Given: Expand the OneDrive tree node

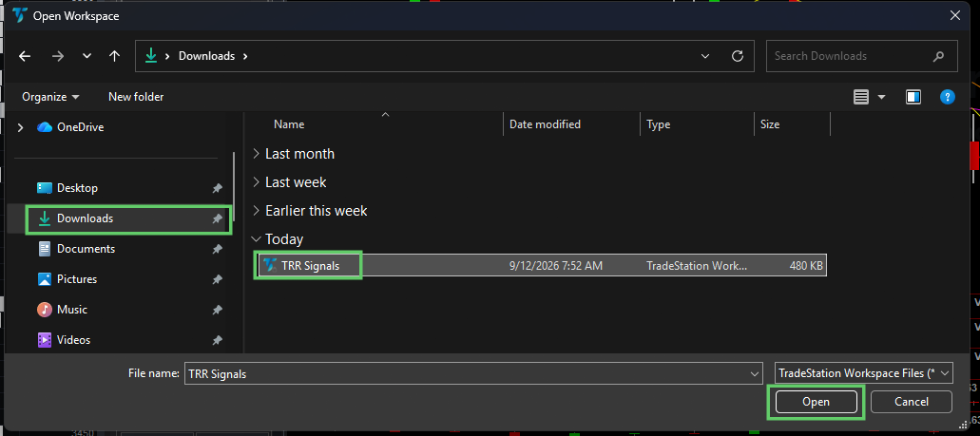Looking at the screenshot, I should pos(21,127).
